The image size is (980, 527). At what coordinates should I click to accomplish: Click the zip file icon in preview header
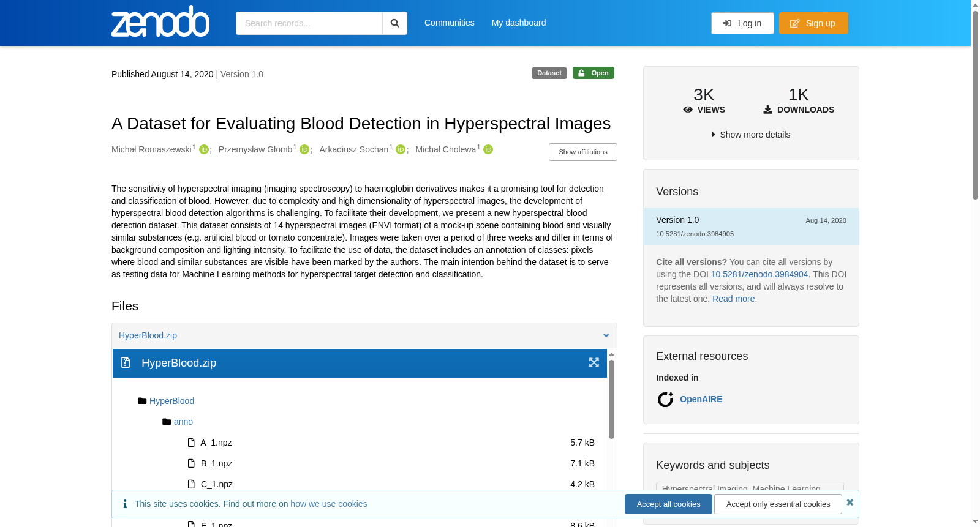pyautogui.click(x=126, y=362)
